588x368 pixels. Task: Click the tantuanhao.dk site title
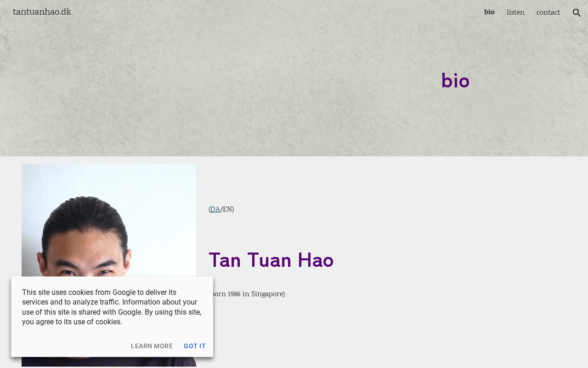pos(42,12)
